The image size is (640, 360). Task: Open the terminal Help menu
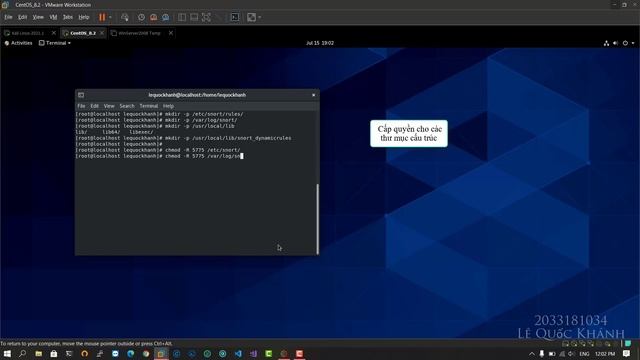pyautogui.click(x=169, y=106)
